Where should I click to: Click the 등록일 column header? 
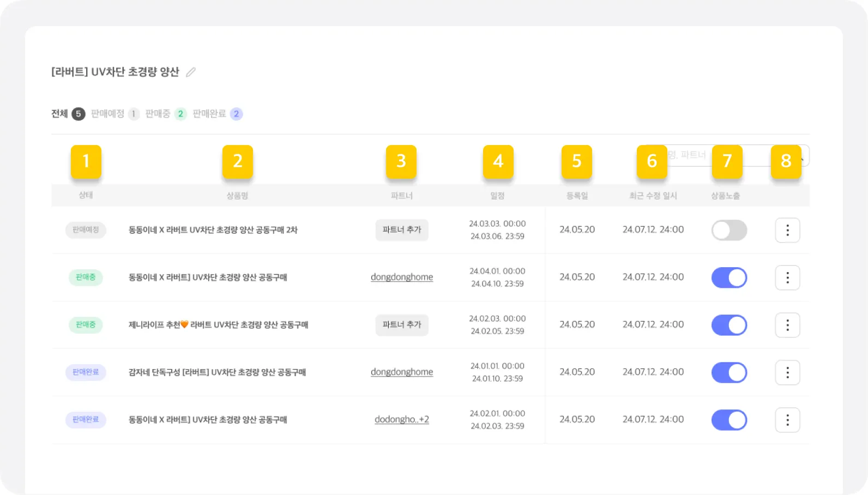click(577, 195)
